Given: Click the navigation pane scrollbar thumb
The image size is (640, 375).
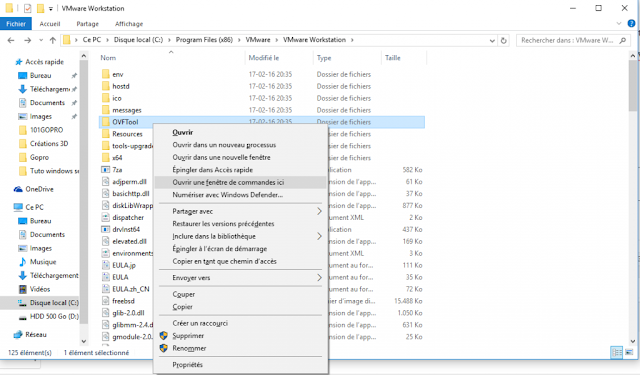Looking at the screenshot, I should [84, 192].
